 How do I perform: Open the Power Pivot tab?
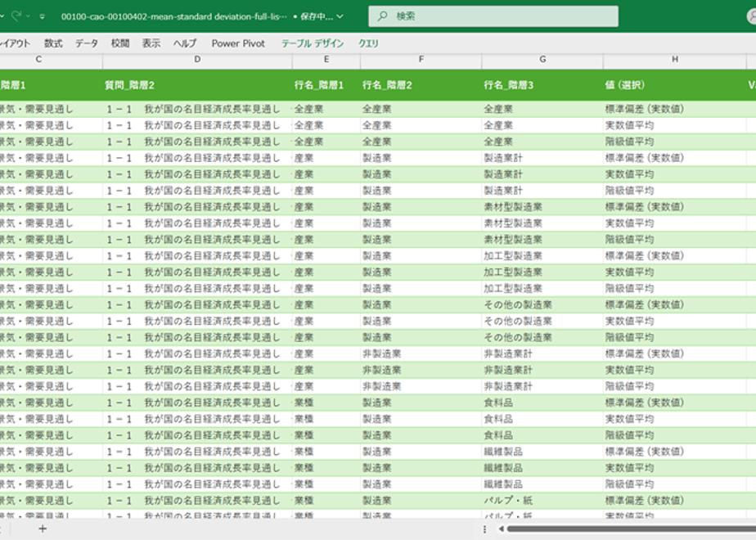point(238,43)
